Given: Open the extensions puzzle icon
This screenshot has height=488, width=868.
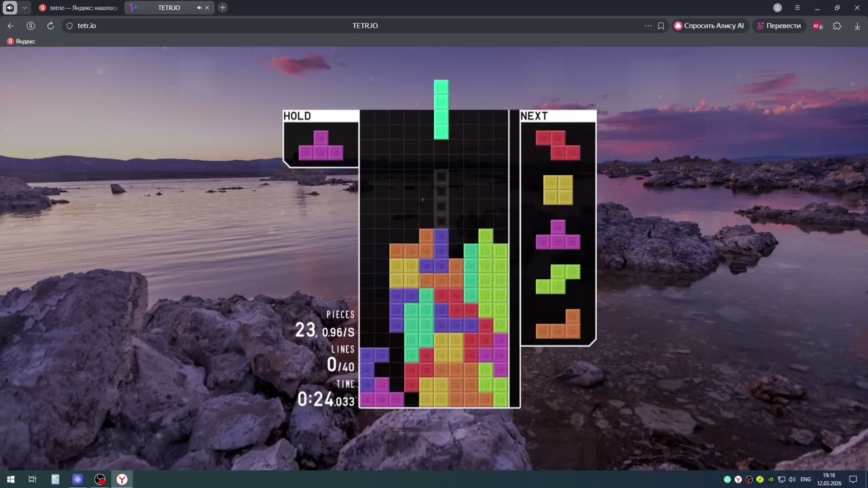Looking at the screenshot, I should (837, 26).
